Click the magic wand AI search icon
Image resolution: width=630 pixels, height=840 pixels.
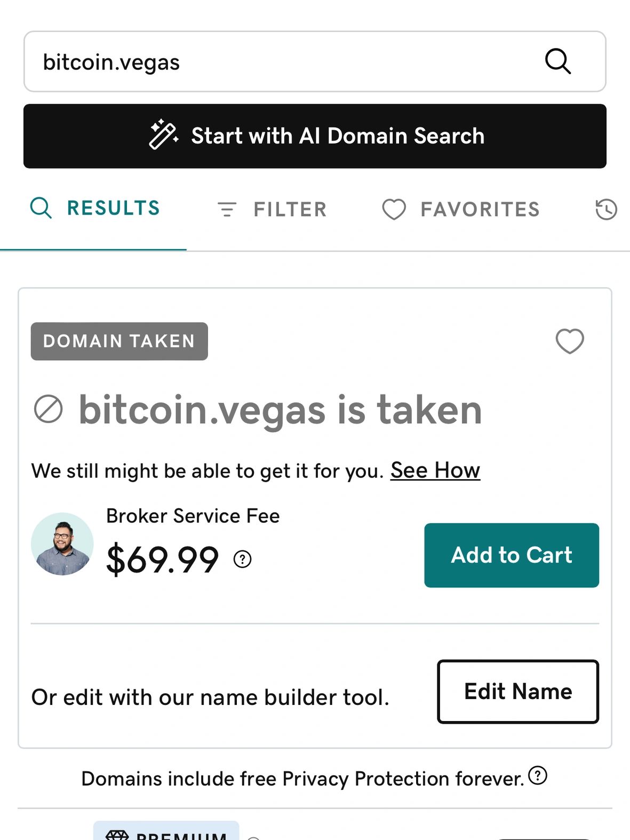pyautogui.click(x=163, y=135)
